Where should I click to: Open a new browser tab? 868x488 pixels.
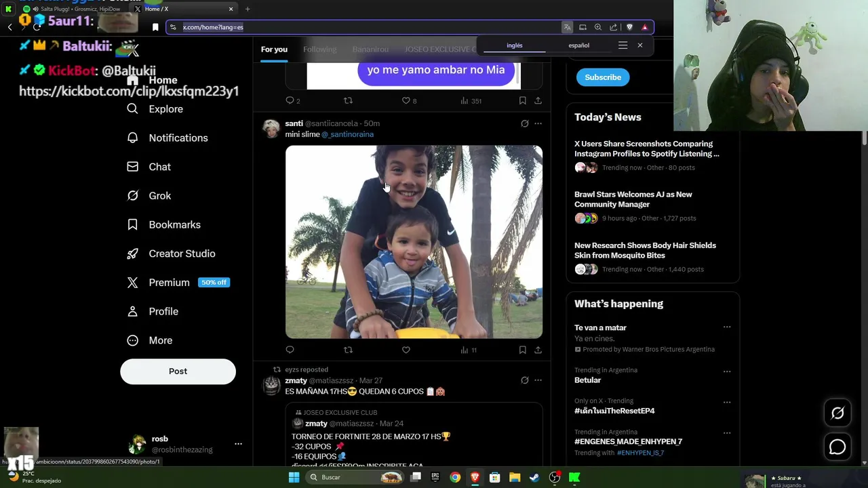tap(248, 9)
